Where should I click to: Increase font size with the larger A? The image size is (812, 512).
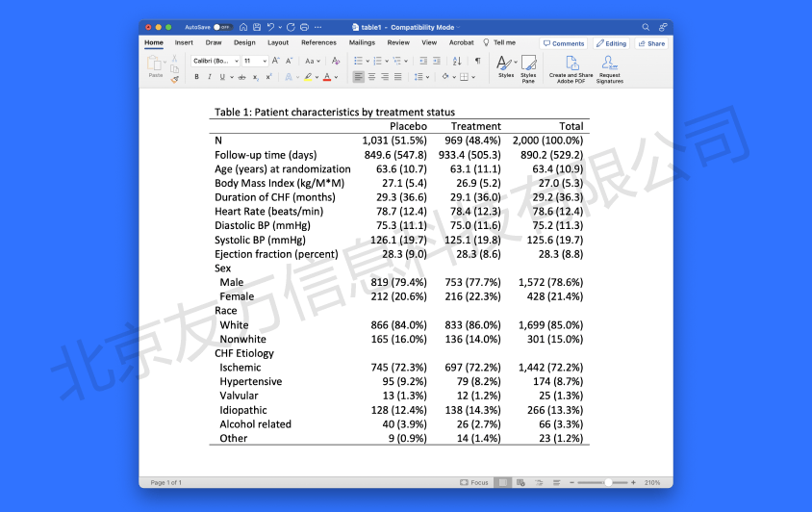tap(276, 61)
